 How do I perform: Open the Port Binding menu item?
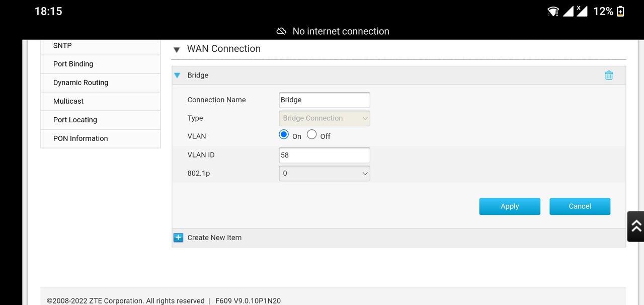tap(73, 64)
